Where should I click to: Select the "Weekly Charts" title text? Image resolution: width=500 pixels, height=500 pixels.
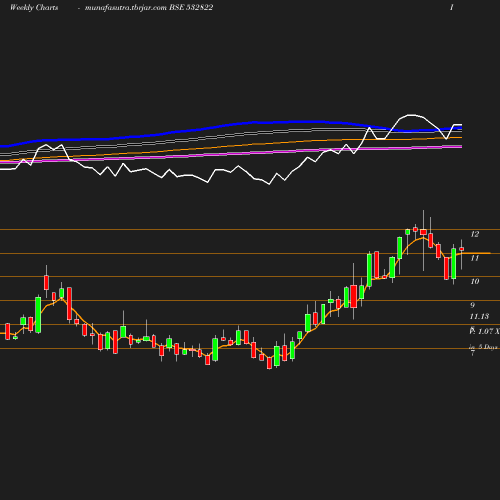click(34, 7)
